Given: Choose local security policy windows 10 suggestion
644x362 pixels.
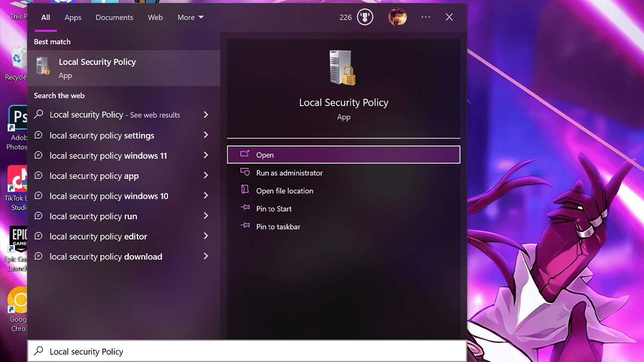Looking at the screenshot, I should pos(109,196).
